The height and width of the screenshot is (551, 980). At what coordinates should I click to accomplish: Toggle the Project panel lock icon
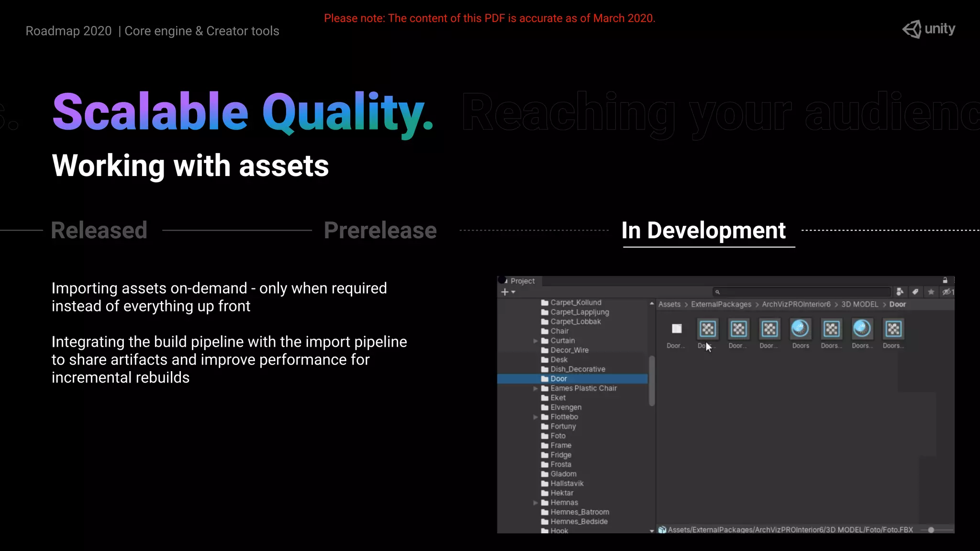[945, 281]
